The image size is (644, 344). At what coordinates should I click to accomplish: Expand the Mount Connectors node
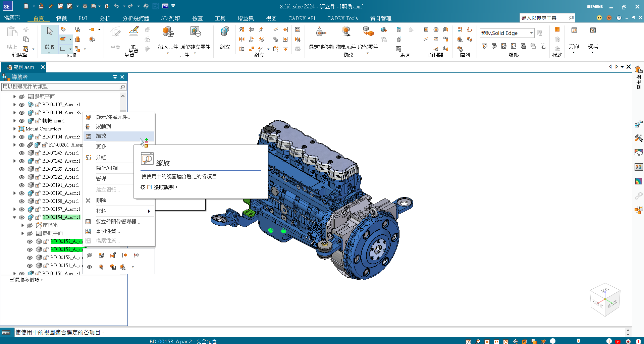14,129
